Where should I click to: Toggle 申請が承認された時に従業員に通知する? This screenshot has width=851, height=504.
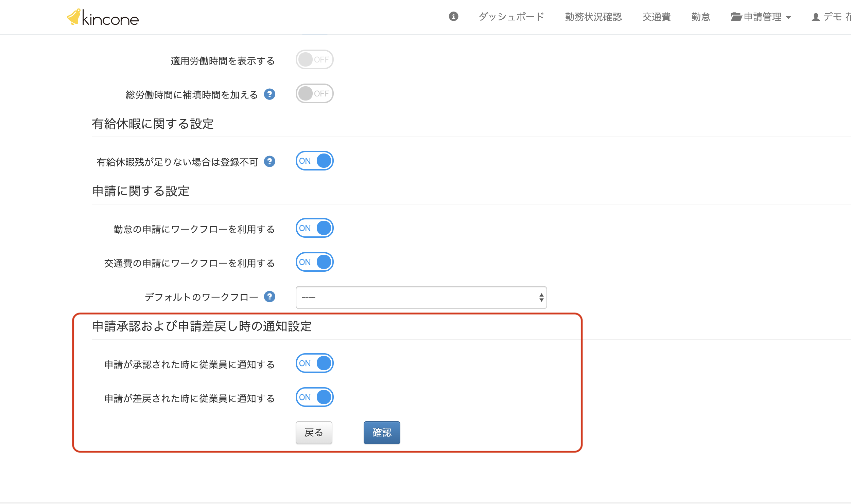tap(314, 363)
